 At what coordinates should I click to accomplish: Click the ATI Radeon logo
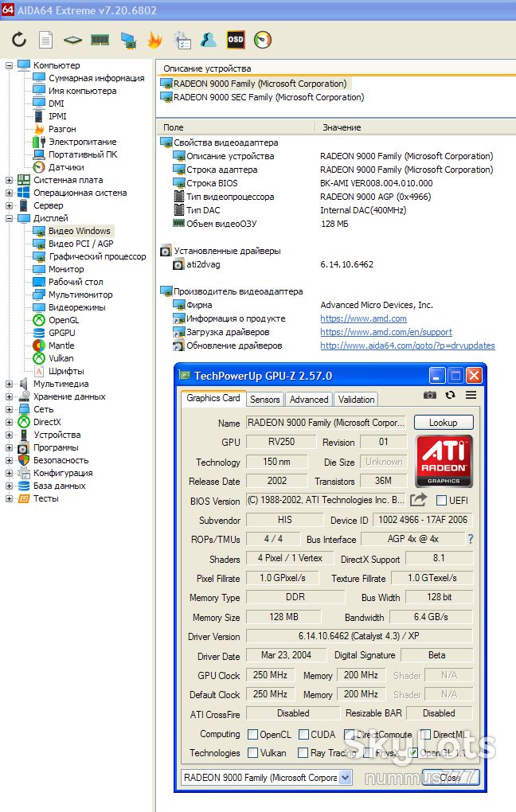point(444,461)
